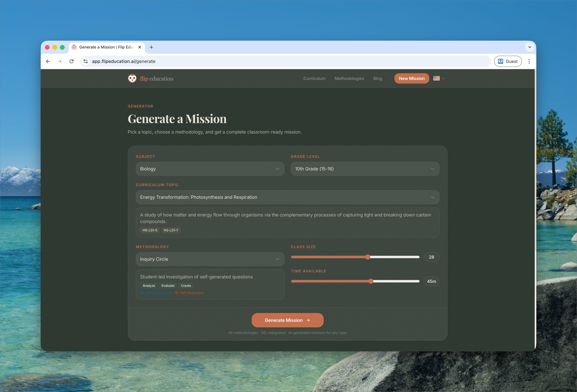Screen dimensions: 577x392
Task: Open the Methodology dropdown showing Inquiry Circle
Action: pyautogui.click(x=210, y=259)
